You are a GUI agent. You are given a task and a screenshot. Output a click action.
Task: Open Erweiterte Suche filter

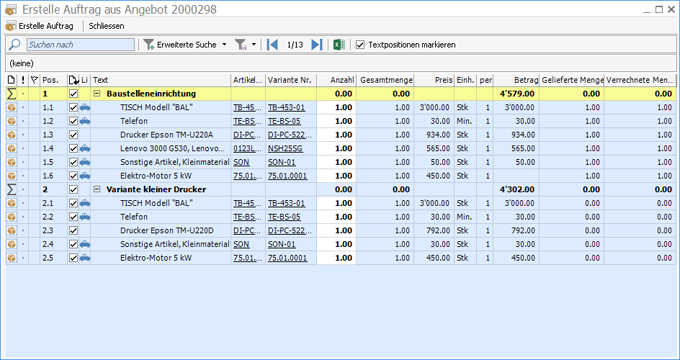pyautogui.click(x=180, y=45)
